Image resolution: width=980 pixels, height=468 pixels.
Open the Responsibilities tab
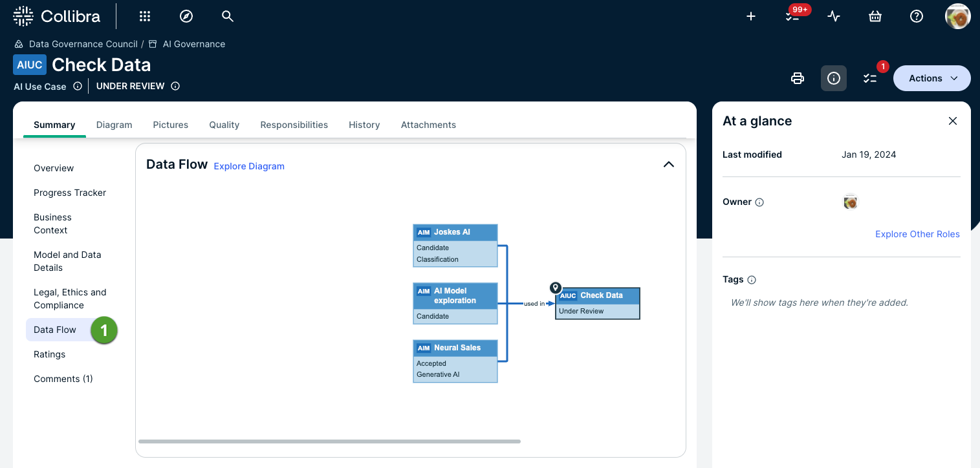tap(294, 125)
